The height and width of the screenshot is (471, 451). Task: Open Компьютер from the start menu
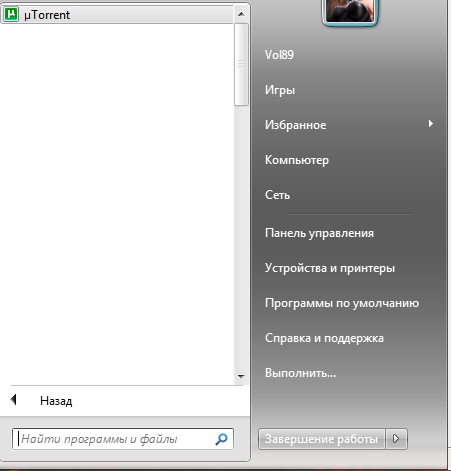click(297, 160)
